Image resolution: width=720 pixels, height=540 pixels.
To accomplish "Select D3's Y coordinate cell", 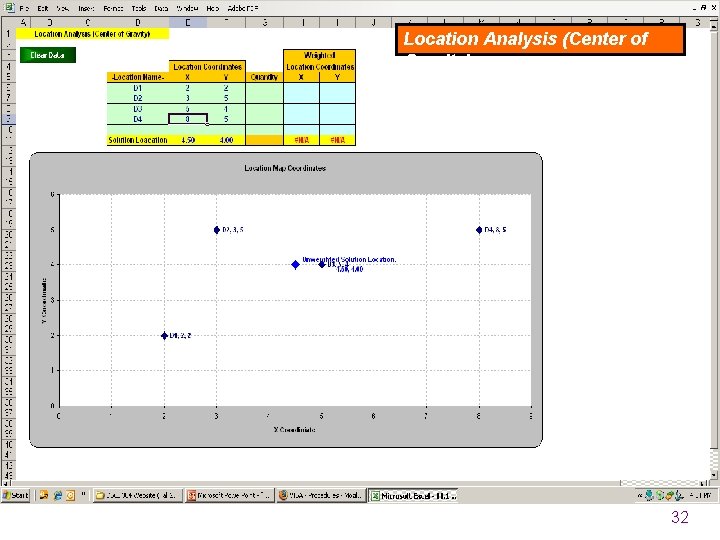I will (x=226, y=109).
